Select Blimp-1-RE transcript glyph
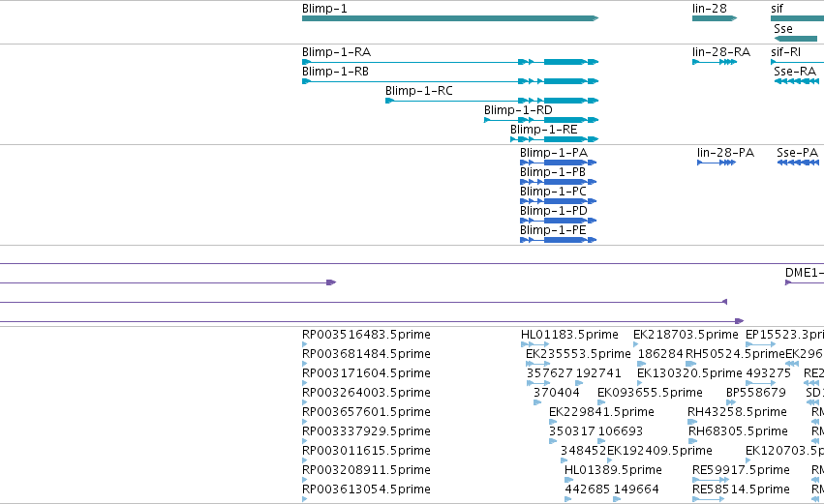Screen dimensions: 824x504 pos(555,139)
